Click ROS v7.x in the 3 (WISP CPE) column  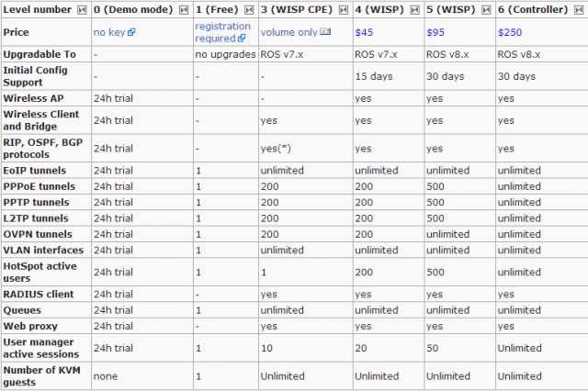pos(282,55)
